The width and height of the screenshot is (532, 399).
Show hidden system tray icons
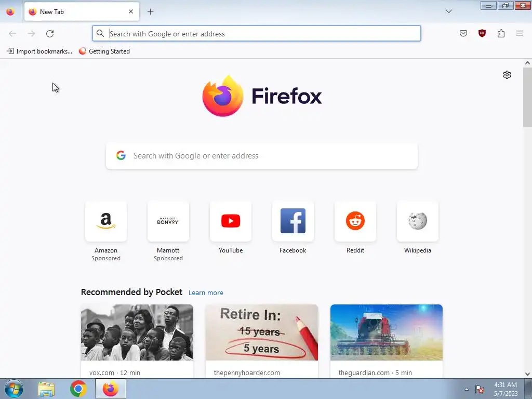[467, 389]
